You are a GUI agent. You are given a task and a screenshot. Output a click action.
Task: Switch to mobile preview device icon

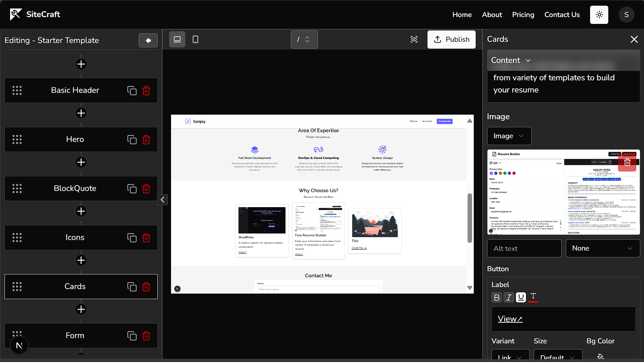pyautogui.click(x=195, y=39)
